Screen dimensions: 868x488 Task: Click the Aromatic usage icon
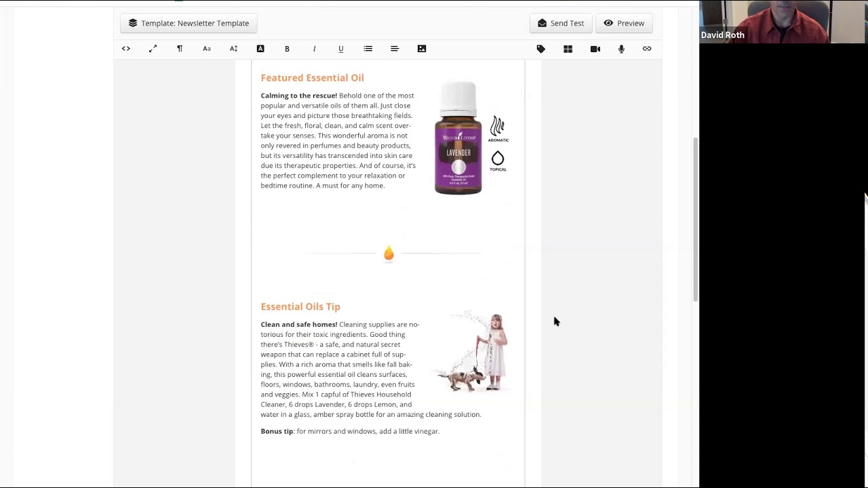[498, 129]
